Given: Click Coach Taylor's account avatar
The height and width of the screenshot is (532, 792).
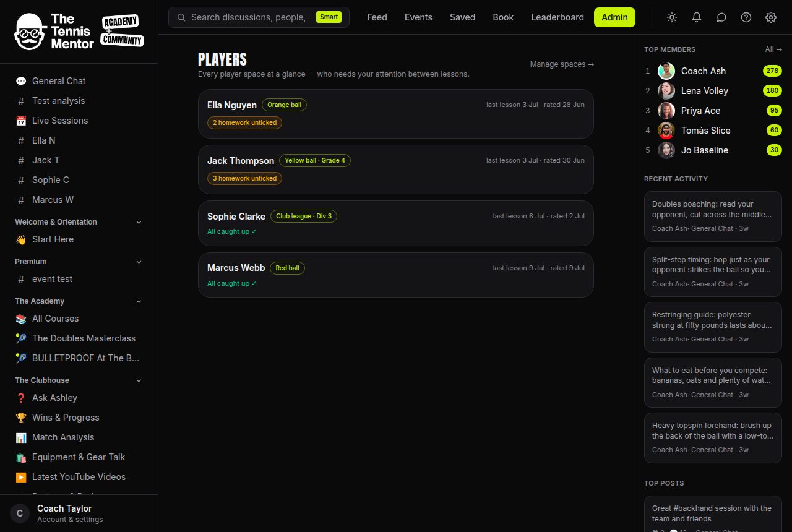Looking at the screenshot, I should (20, 513).
